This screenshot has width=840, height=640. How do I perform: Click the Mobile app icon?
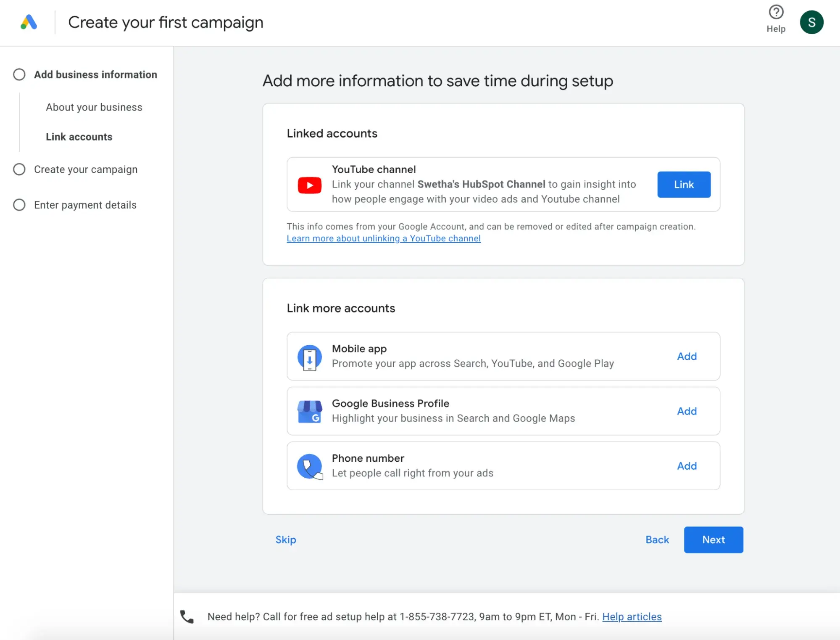309,356
